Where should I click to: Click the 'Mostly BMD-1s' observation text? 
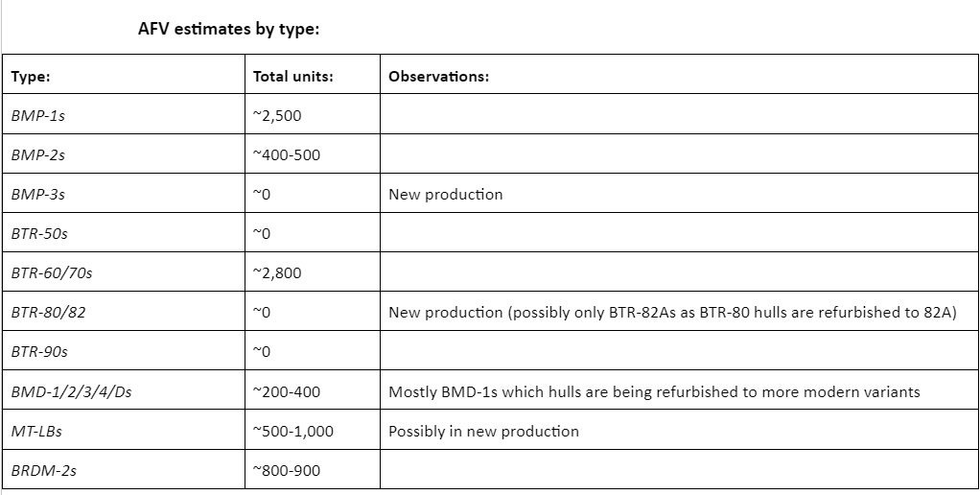(654, 391)
